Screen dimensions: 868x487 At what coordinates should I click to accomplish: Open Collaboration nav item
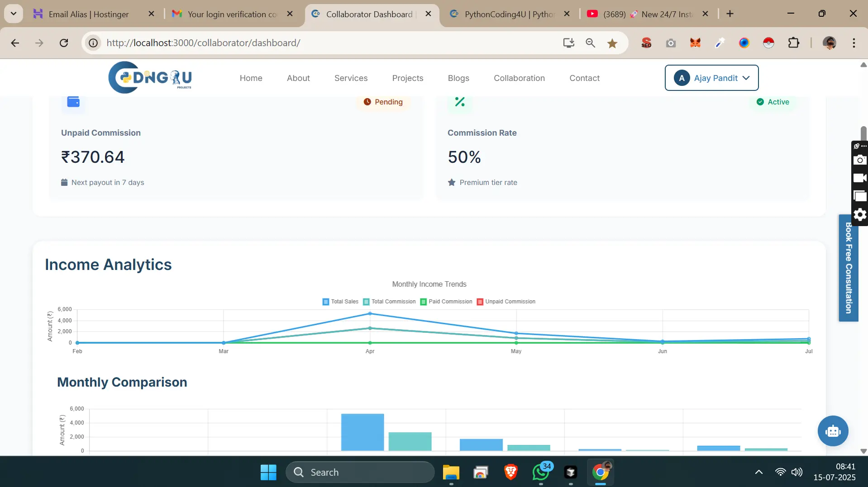(519, 78)
